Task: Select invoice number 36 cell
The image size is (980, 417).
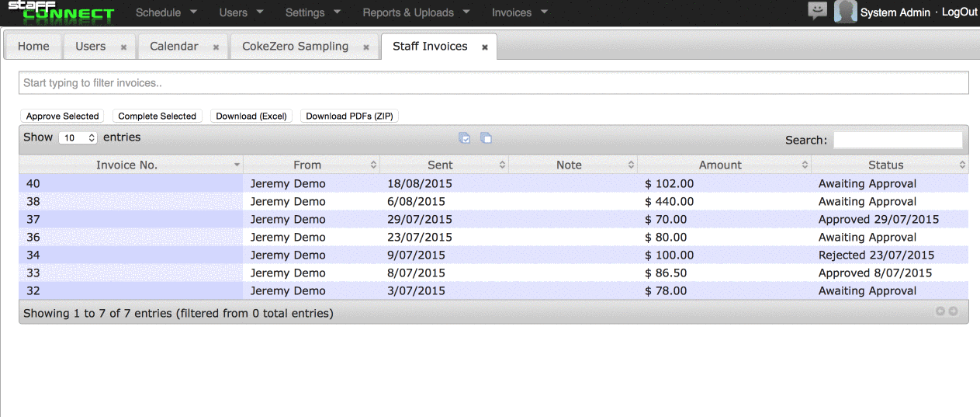Action: (131, 238)
